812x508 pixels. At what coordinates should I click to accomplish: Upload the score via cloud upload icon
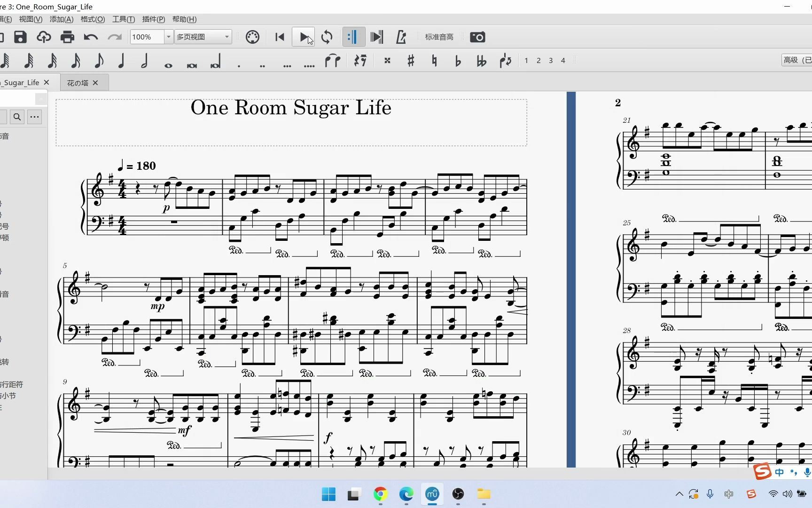click(44, 37)
